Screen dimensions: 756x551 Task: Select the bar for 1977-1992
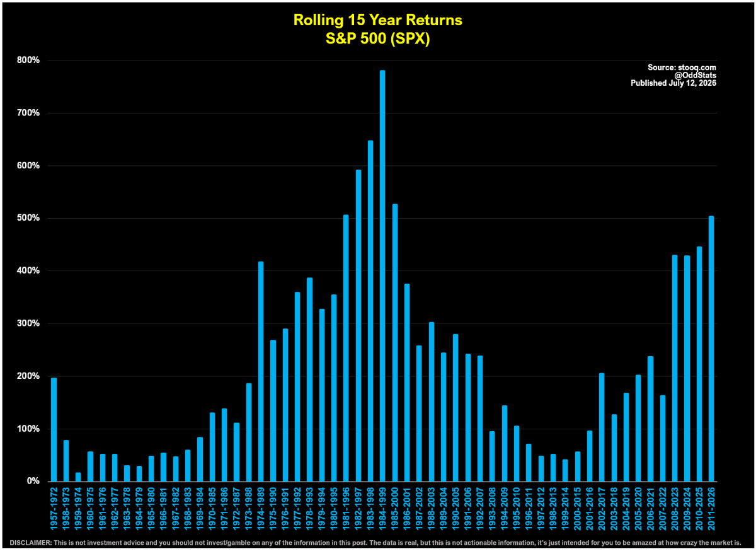297,387
